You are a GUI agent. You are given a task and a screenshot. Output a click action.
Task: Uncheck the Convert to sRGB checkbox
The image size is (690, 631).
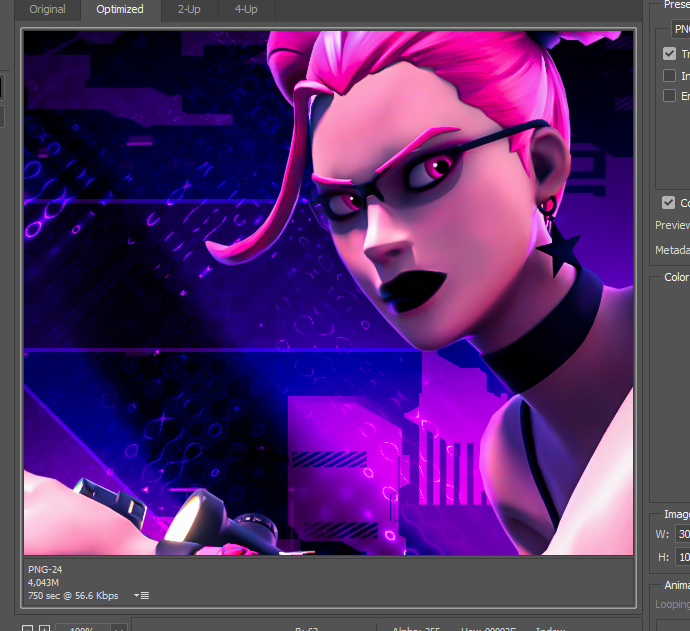pyautogui.click(x=668, y=202)
